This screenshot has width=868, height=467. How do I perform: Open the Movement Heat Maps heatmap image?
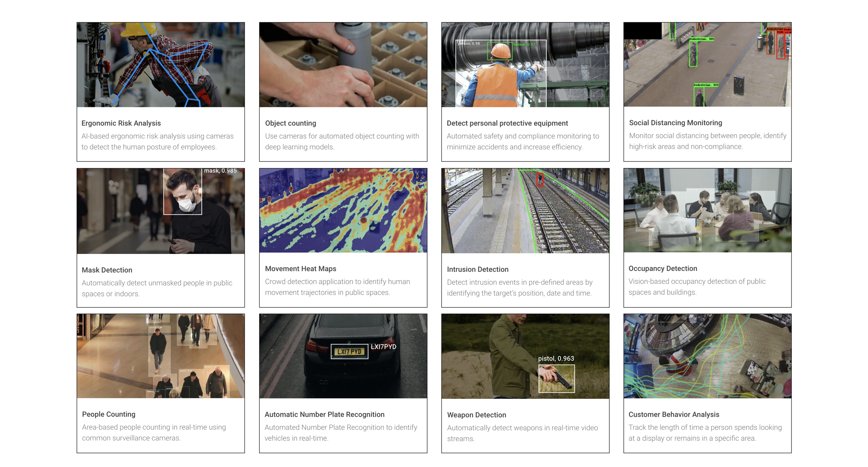(x=343, y=210)
